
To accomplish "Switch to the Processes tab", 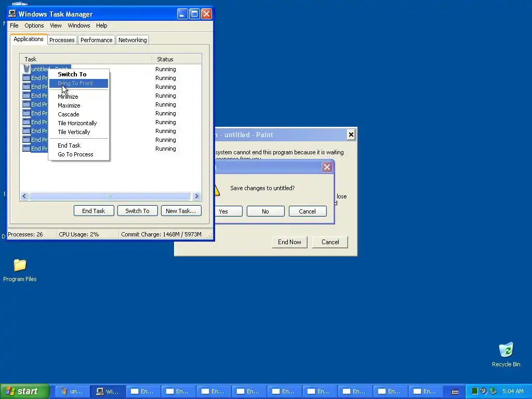I will coord(62,40).
